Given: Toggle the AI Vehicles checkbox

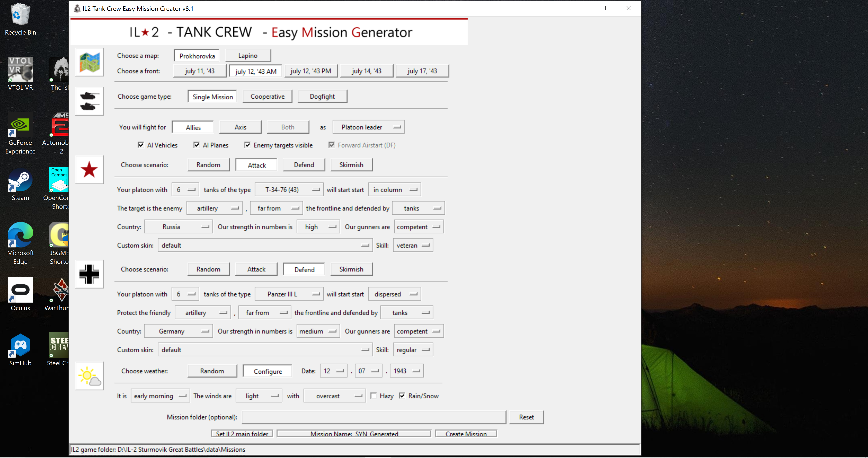Looking at the screenshot, I should coord(141,145).
